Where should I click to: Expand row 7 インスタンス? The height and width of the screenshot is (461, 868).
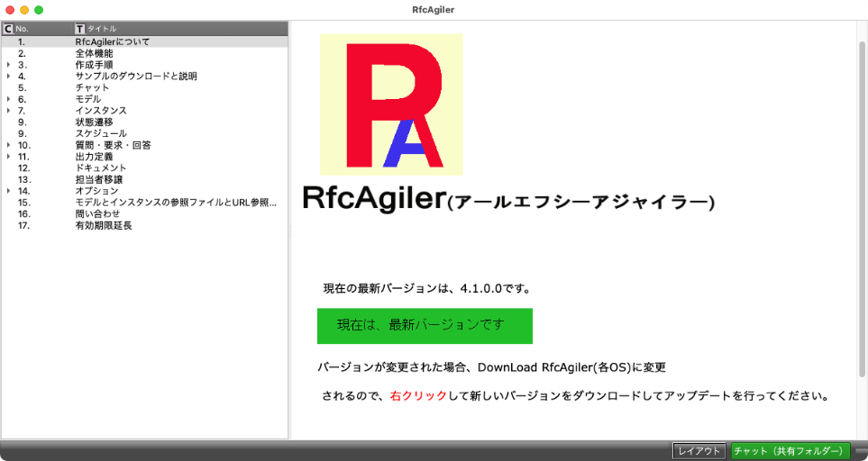(8, 111)
